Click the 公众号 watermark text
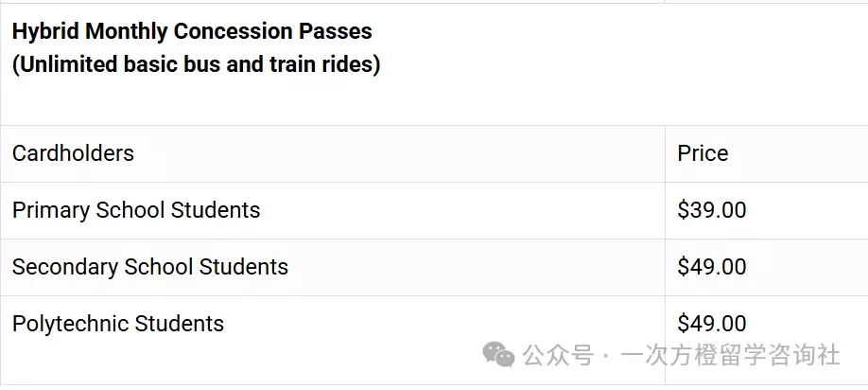The height and width of the screenshot is (390, 868). (x=558, y=355)
